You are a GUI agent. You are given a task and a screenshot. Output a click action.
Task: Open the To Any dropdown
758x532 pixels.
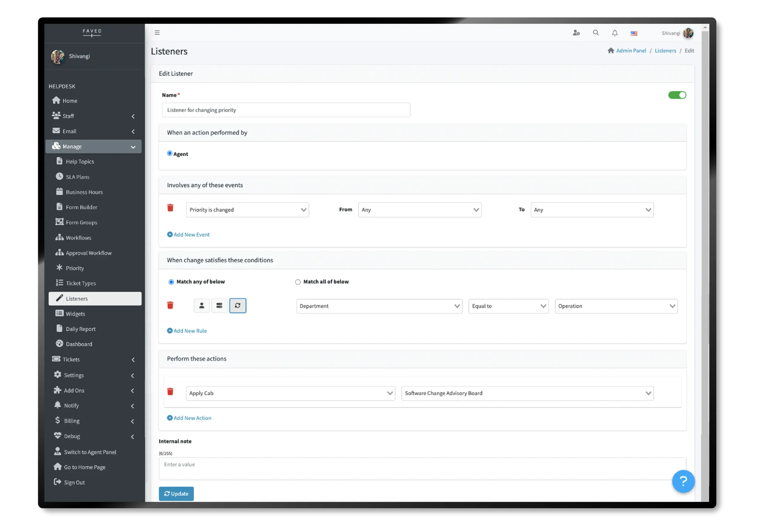[592, 210]
